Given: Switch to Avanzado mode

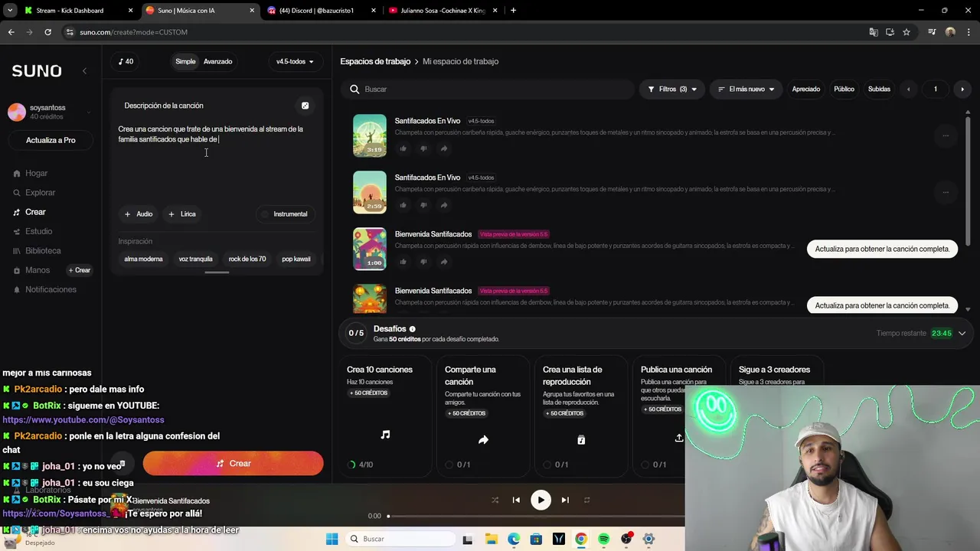Looking at the screenshot, I should pyautogui.click(x=217, y=61).
